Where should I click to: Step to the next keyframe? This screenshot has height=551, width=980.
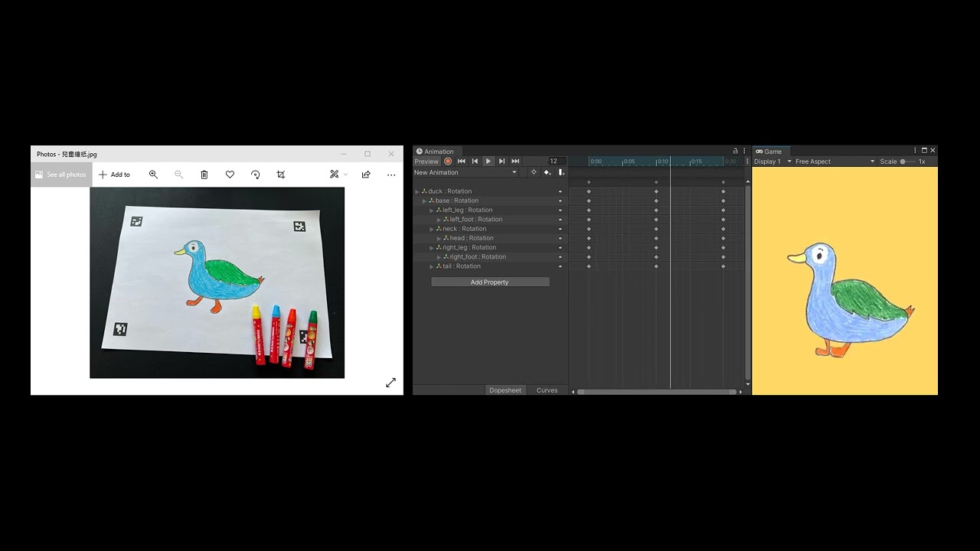tap(501, 161)
